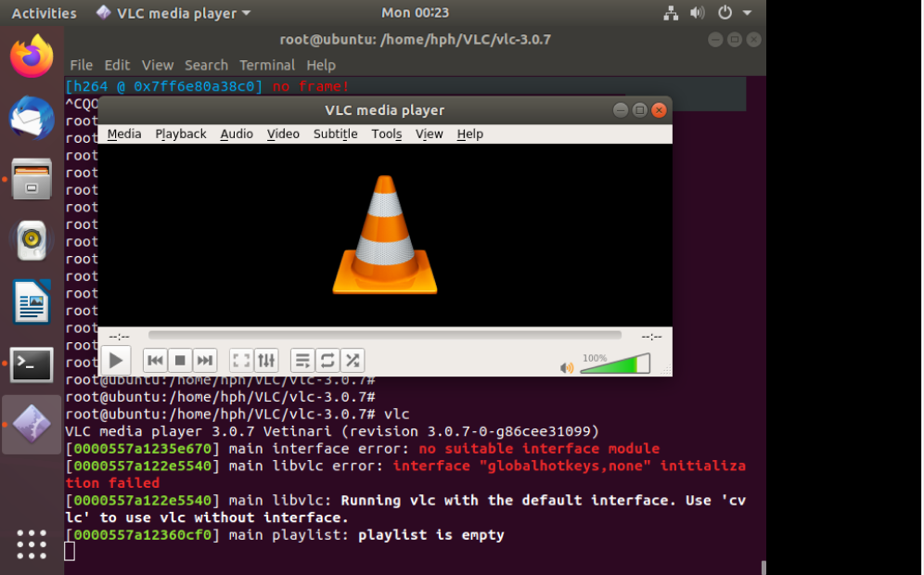Toggle fullscreen video mode in VLC

click(241, 360)
